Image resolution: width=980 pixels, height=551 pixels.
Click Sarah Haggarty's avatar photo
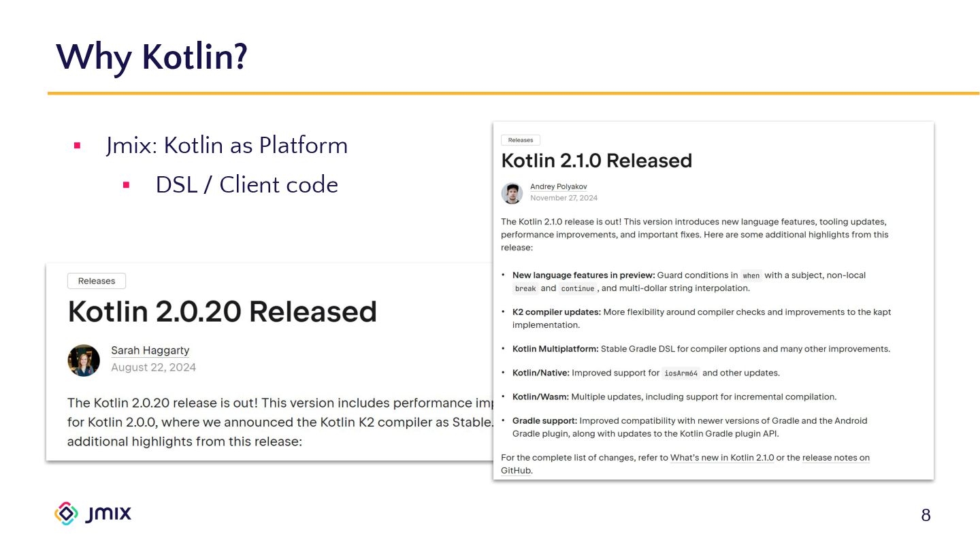click(84, 360)
